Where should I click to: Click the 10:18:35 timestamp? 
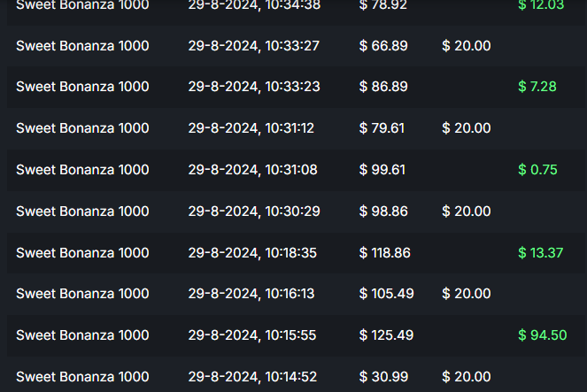click(x=252, y=253)
